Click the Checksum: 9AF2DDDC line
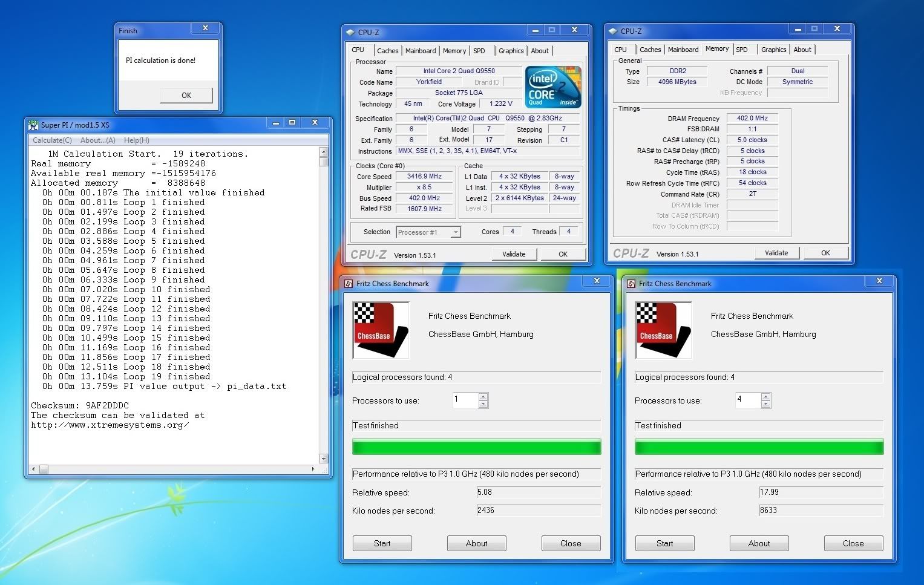The height and width of the screenshot is (585, 924). click(80, 405)
